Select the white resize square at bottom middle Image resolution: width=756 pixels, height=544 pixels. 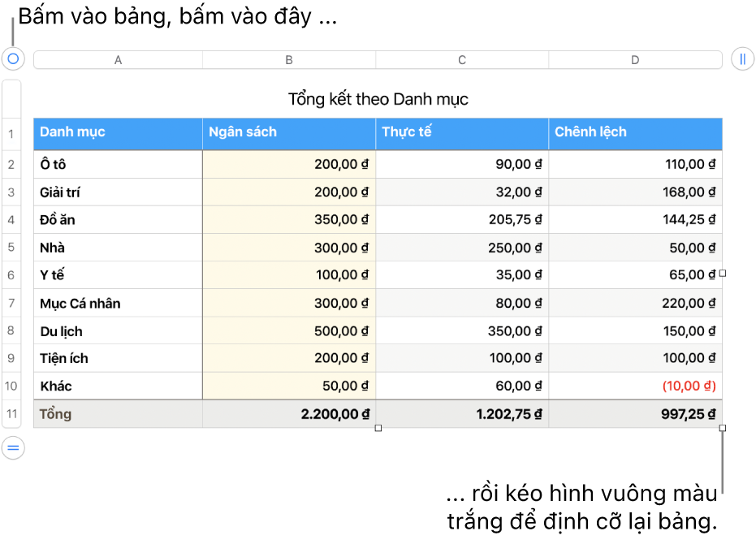[378, 428]
